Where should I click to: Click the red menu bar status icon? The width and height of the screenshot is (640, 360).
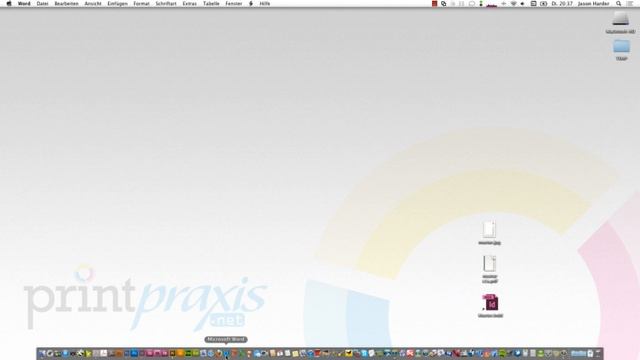pos(435,4)
